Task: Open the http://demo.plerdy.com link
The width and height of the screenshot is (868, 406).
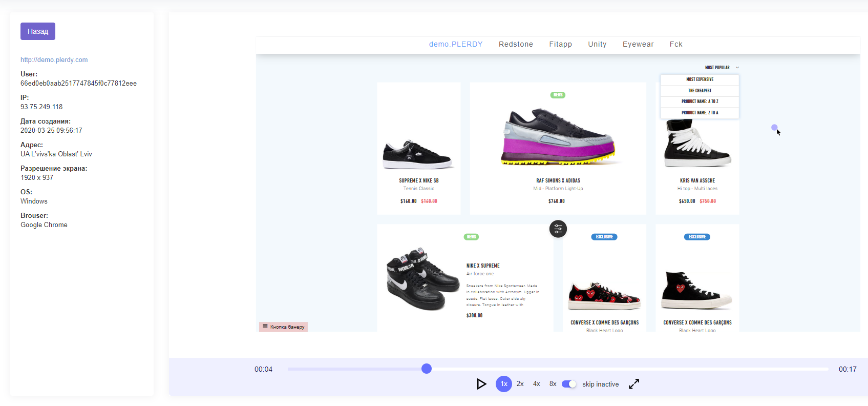Action: click(x=54, y=60)
